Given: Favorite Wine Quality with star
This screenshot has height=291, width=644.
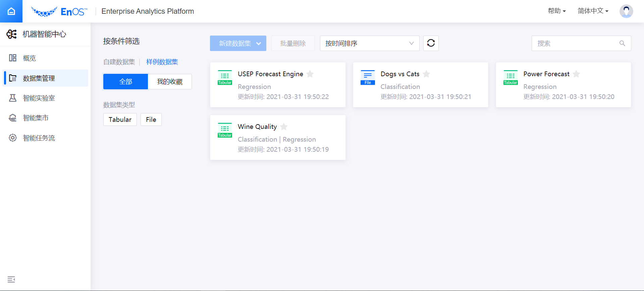Looking at the screenshot, I should pyautogui.click(x=284, y=127).
